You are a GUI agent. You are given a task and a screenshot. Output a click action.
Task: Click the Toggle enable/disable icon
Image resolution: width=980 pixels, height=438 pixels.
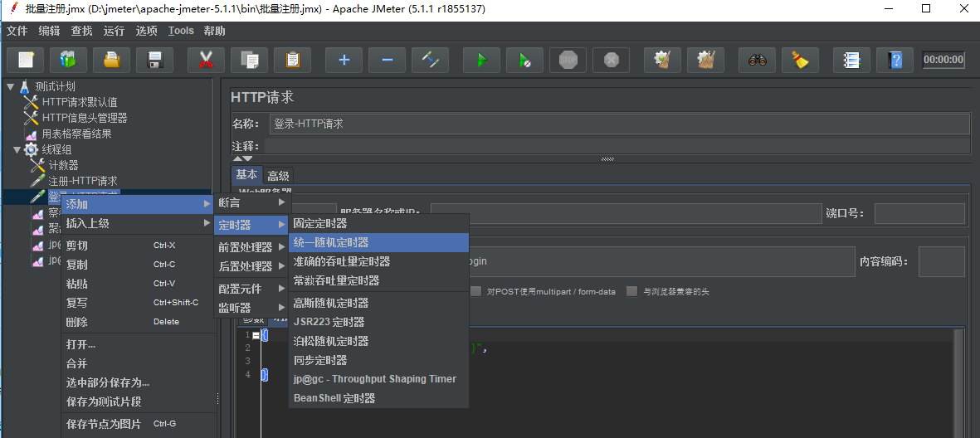pyautogui.click(x=430, y=60)
